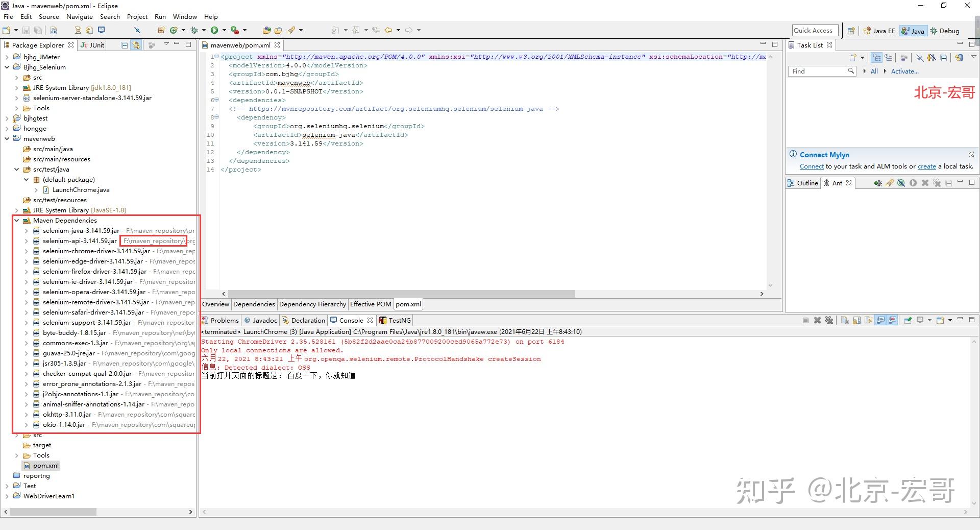The width and height of the screenshot is (980, 530).
Task: Open the Project menu
Action: tap(137, 17)
